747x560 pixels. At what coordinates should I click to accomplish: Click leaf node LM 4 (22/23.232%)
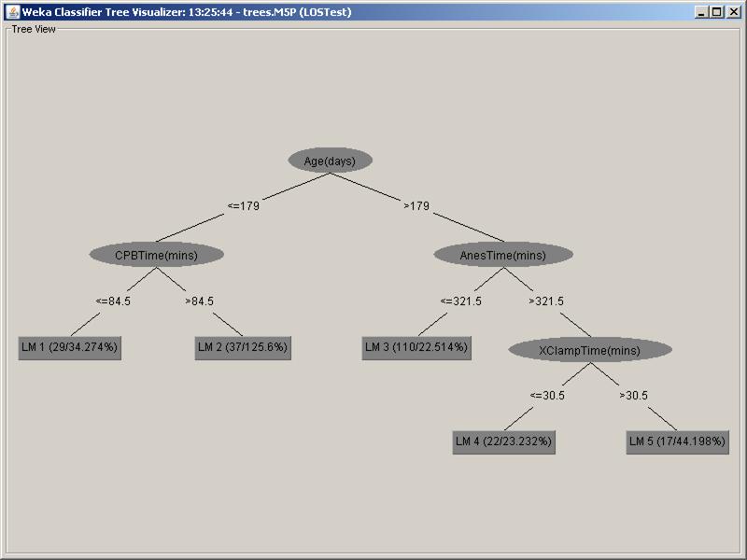coord(504,441)
